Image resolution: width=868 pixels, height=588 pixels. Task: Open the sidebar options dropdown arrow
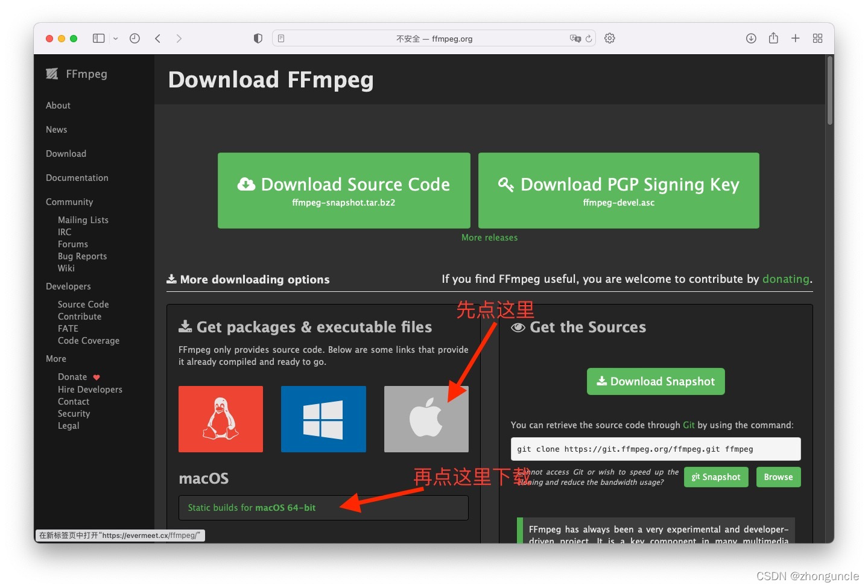(x=115, y=39)
